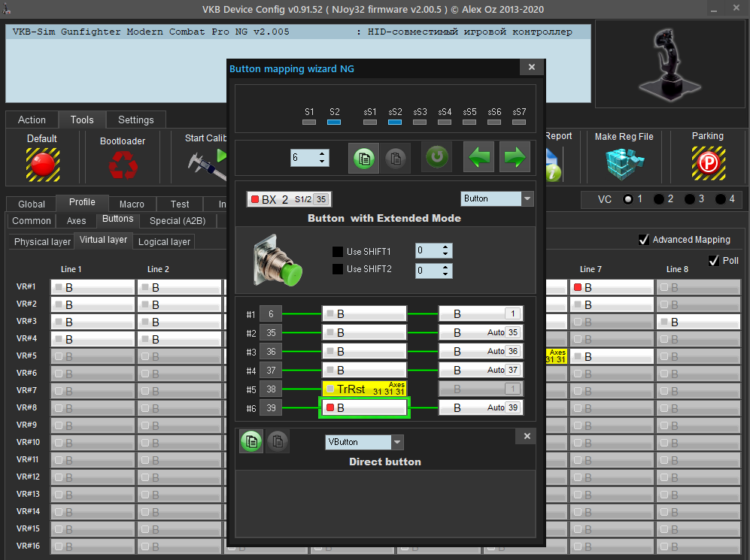Enable the Use SHIFT1 checkbox

coord(338,251)
